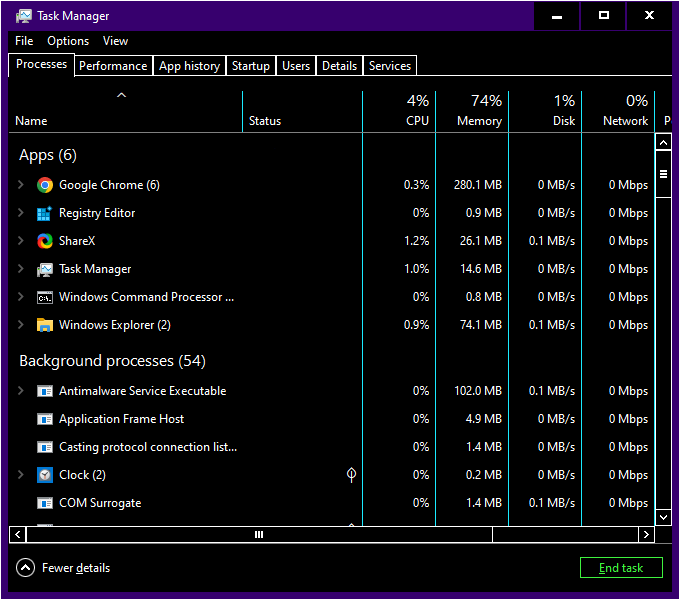
Task: Switch to the Details tab
Action: click(339, 66)
